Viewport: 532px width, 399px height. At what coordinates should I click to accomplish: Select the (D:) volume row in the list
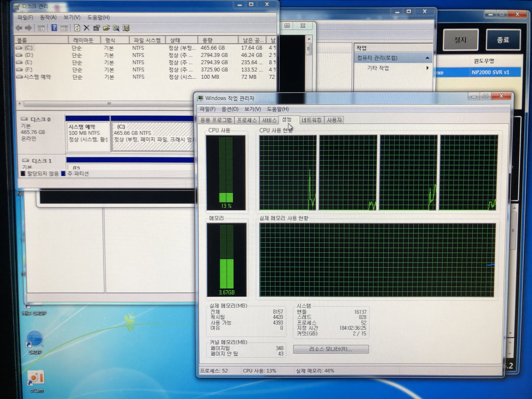coord(29,55)
